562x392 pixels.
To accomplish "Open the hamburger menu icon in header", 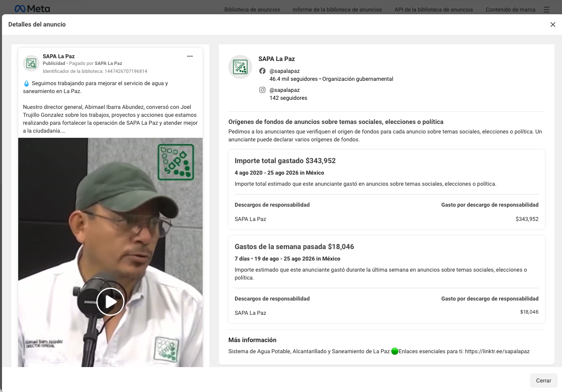I will point(547,10).
